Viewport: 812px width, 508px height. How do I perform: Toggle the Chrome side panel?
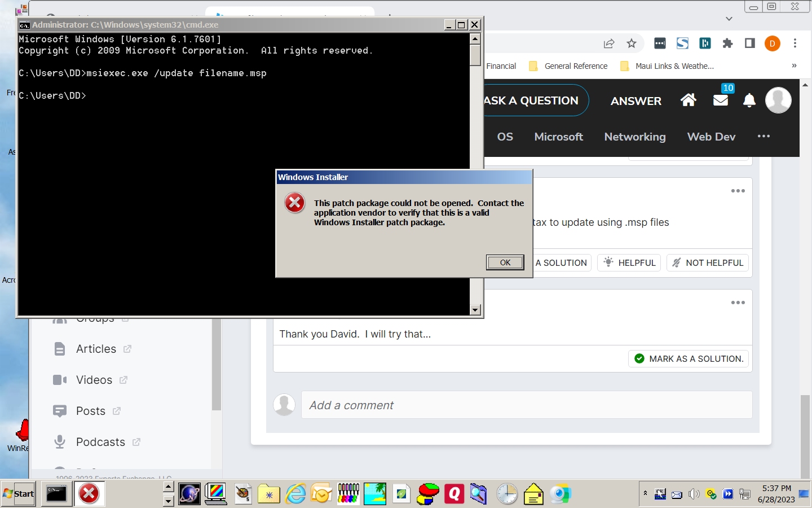(750, 43)
